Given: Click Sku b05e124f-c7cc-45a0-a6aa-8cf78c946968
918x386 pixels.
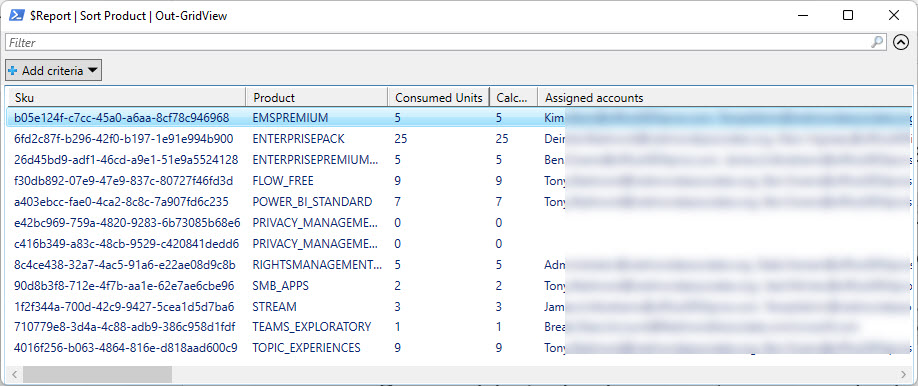Looking at the screenshot, I should [x=122, y=118].
